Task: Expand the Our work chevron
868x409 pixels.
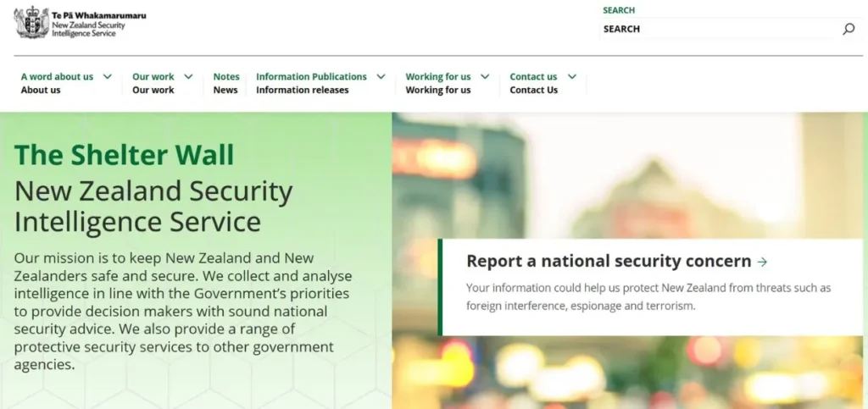Action: 188,76
